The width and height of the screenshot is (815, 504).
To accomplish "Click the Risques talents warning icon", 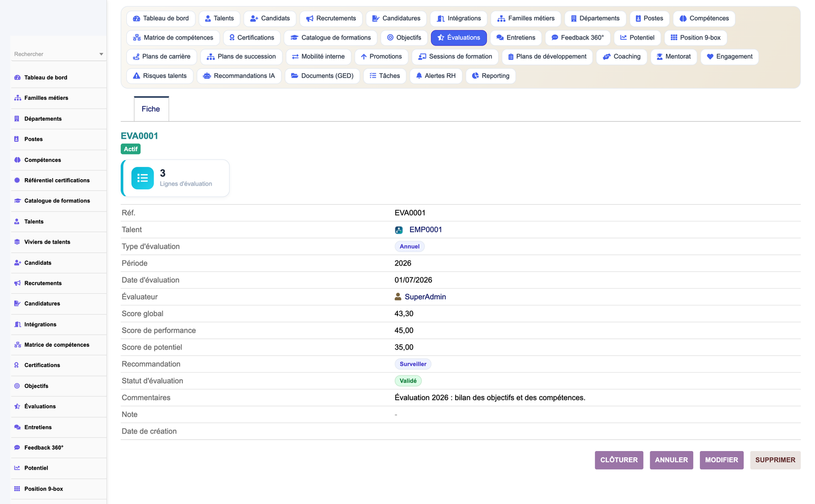I will pos(136,76).
